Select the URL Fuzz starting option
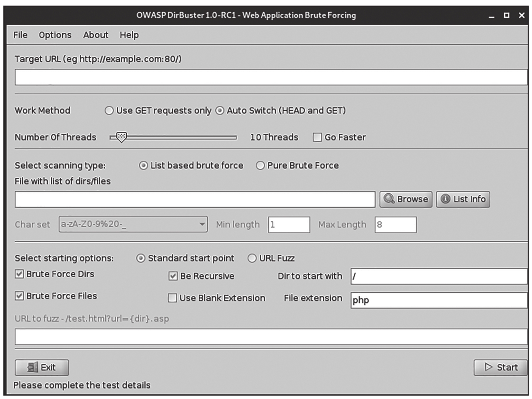This screenshot has width=532, height=399. point(252,259)
